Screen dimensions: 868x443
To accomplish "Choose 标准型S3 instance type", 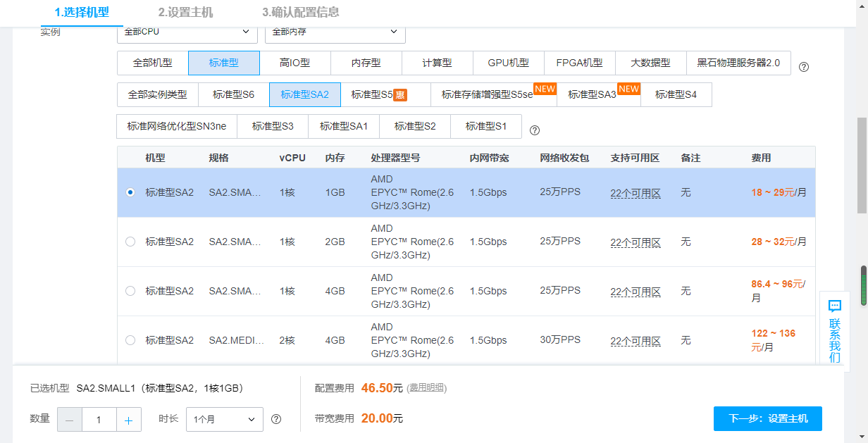I will pyautogui.click(x=273, y=127).
